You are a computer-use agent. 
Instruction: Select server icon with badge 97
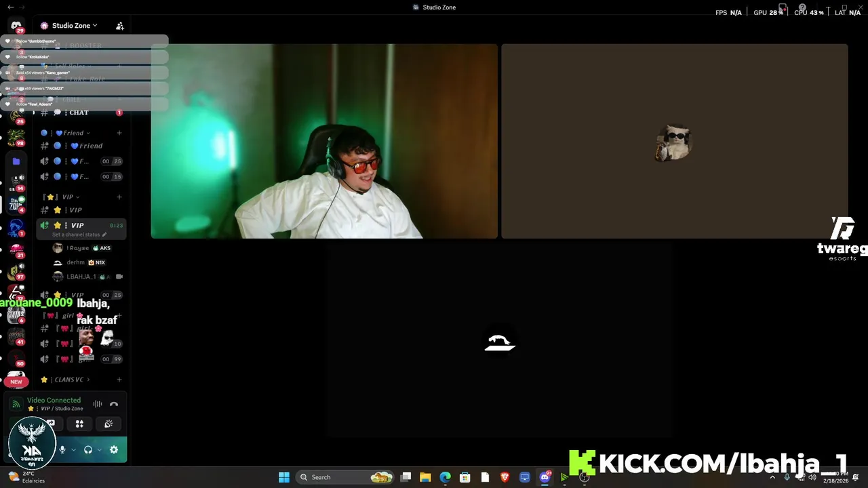pos(16,272)
